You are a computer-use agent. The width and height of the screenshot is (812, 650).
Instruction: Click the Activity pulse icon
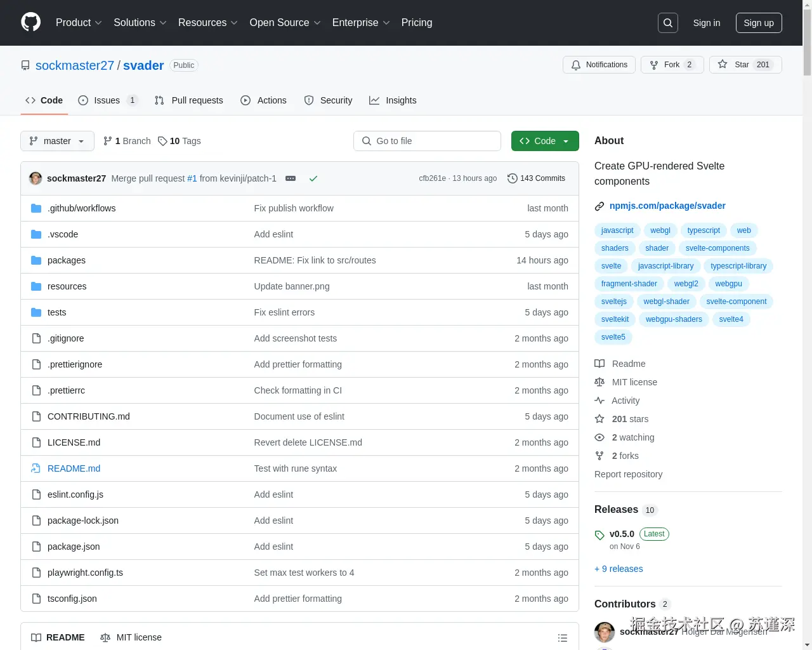click(x=599, y=401)
